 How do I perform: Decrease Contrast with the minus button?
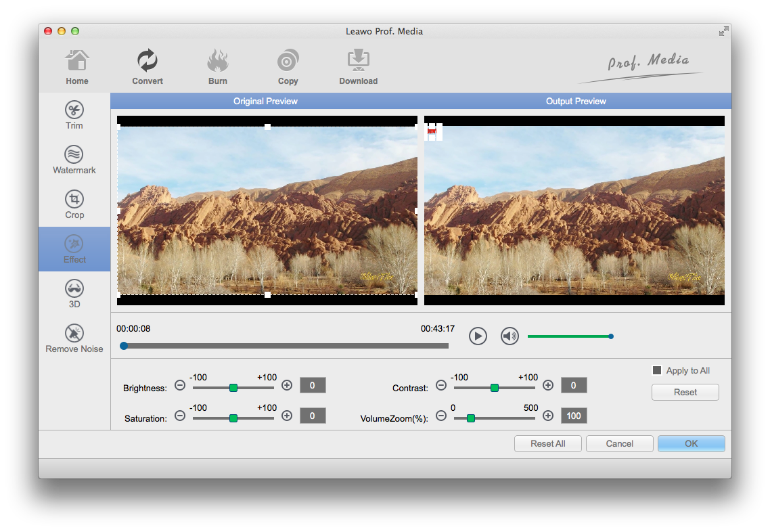pyautogui.click(x=441, y=385)
